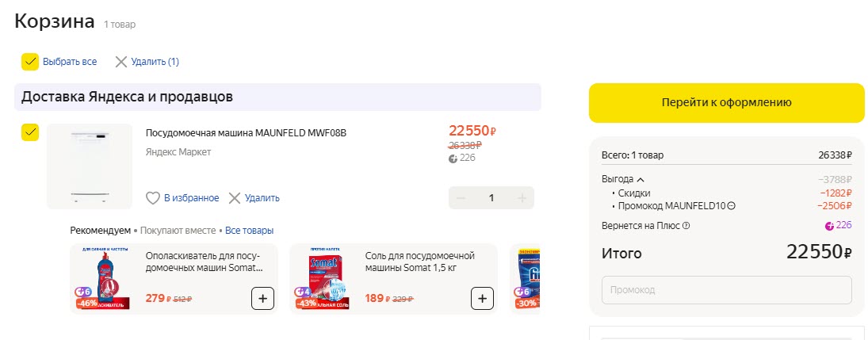Viewport: 868px width, 340px height.
Task: Decrease dishwasher quantity with minus button
Action: [461, 198]
